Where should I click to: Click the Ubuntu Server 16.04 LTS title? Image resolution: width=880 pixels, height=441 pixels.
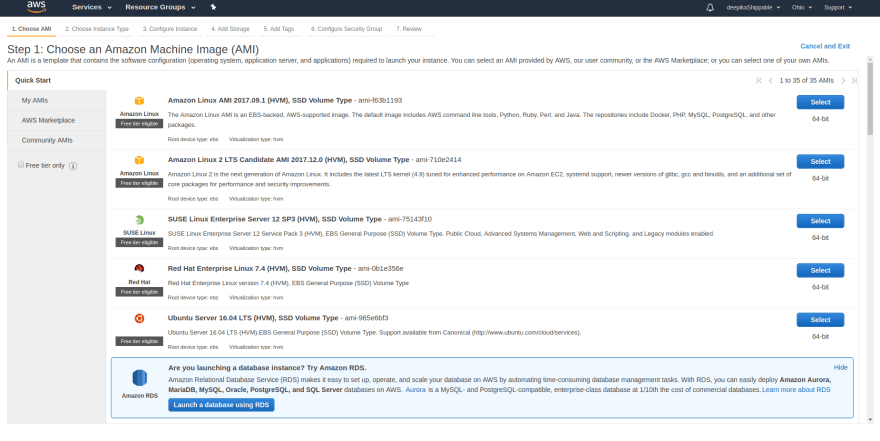coord(253,318)
